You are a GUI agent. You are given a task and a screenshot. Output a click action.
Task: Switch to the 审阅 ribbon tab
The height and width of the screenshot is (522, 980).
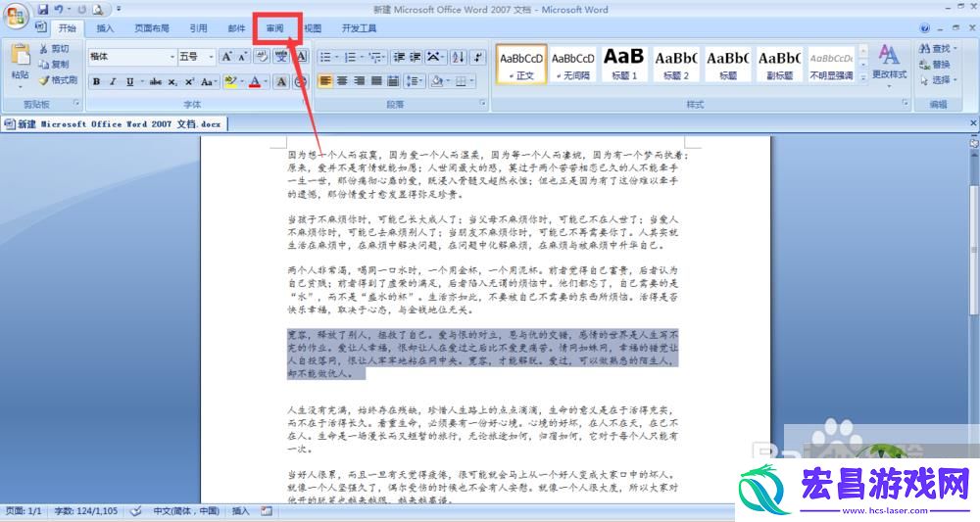[x=275, y=28]
